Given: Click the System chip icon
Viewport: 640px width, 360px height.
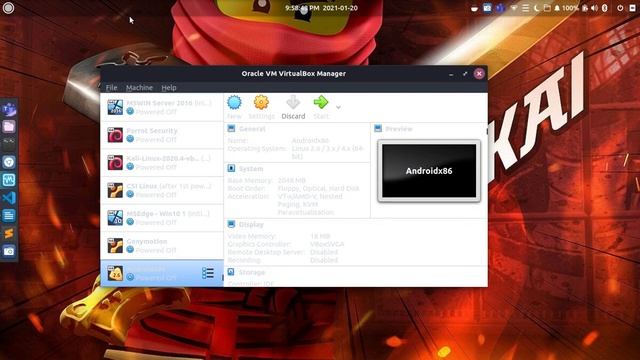Looking at the screenshot, I should pos(231,168).
